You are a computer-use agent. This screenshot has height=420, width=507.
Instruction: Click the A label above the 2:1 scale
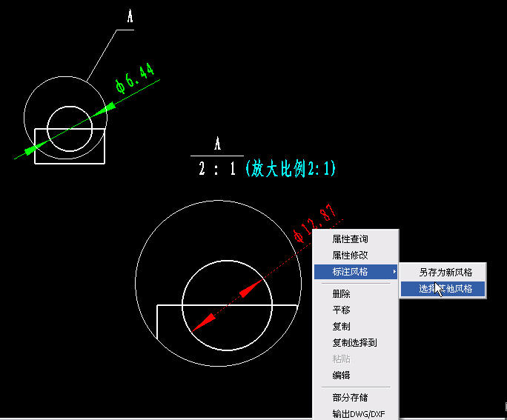coord(217,143)
